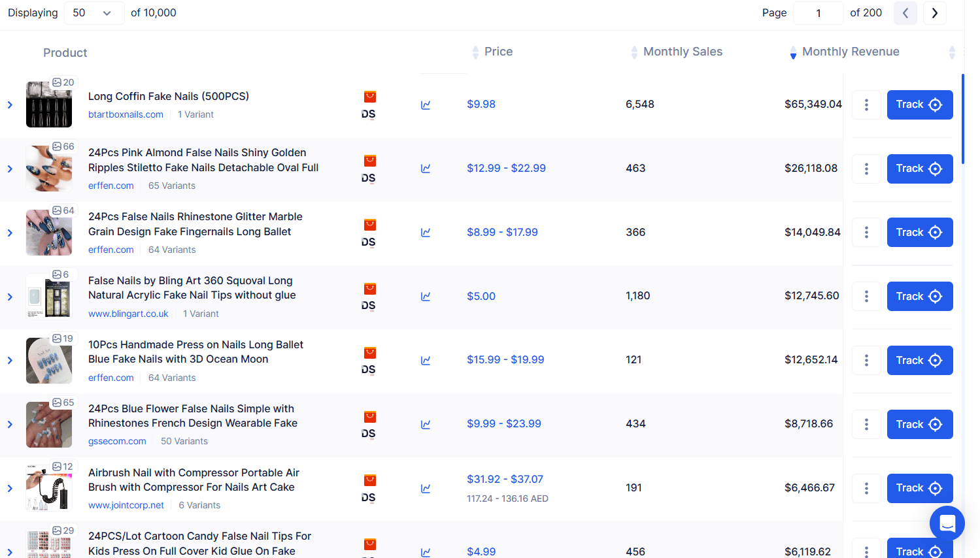This screenshot has width=980, height=558.
Task: Click the $31.92 - $37.07 price range
Action: click(505, 480)
